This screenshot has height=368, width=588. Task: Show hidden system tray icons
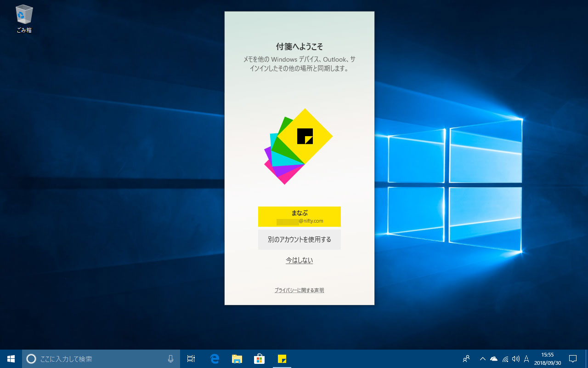point(482,359)
